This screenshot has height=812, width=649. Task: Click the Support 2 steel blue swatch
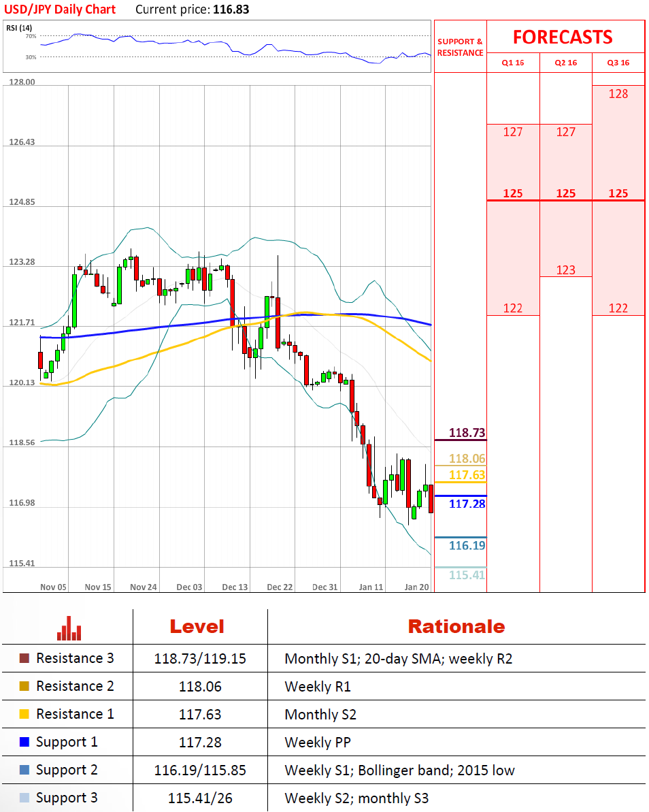[24, 770]
